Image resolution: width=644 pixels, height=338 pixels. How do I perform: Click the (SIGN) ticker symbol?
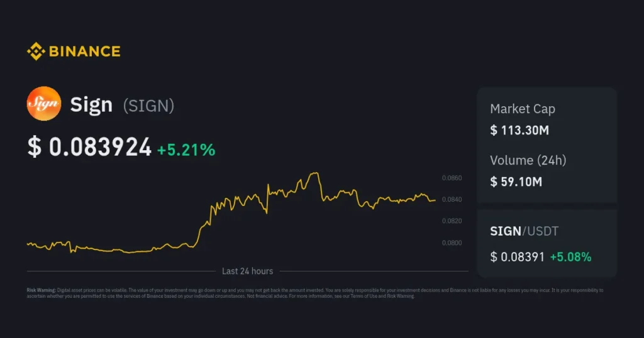[x=148, y=106]
